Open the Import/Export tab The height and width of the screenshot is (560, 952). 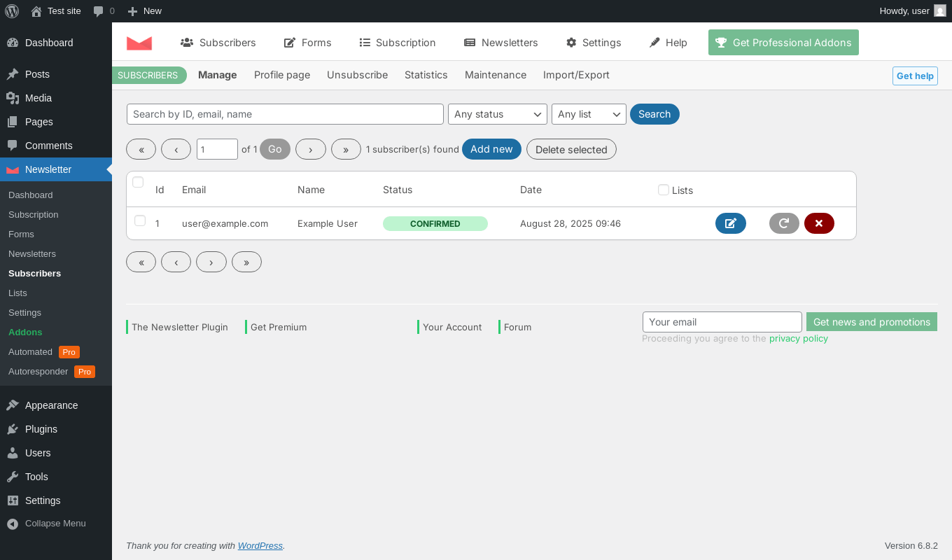tap(576, 75)
